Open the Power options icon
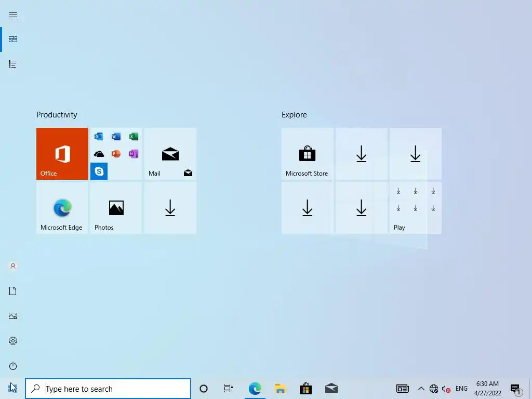 (13, 366)
